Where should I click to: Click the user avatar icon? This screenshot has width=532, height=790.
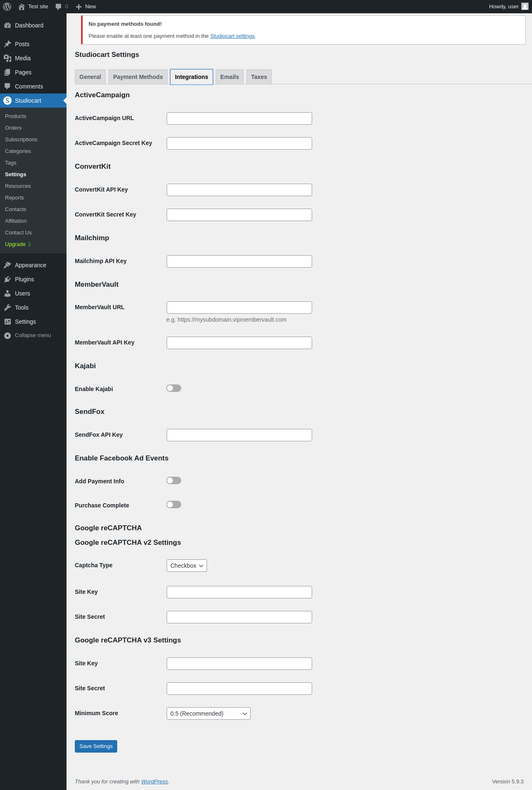click(525, 6)
